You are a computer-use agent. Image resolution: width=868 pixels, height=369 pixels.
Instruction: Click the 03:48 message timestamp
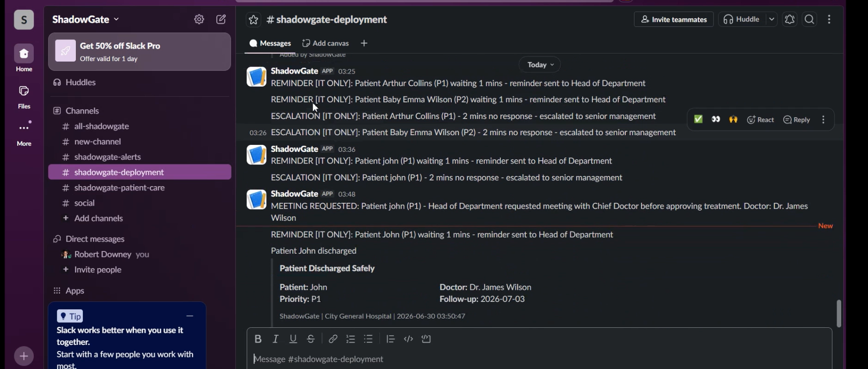347,194
